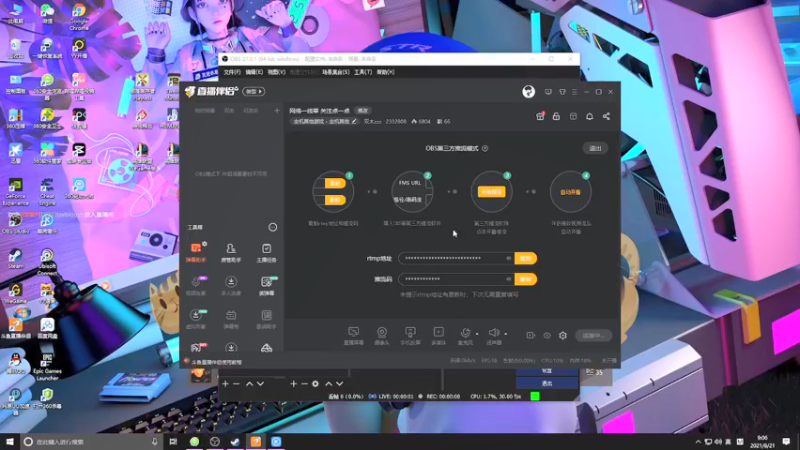Click the message icon beside the avatar
This screenshot has width=800, height=450.
pyautogui.click(x=548, y=92)
